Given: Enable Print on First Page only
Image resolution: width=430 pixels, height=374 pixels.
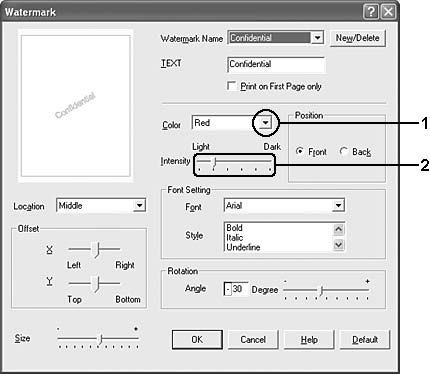Looking at the screenshot, I should coord(232,86).
